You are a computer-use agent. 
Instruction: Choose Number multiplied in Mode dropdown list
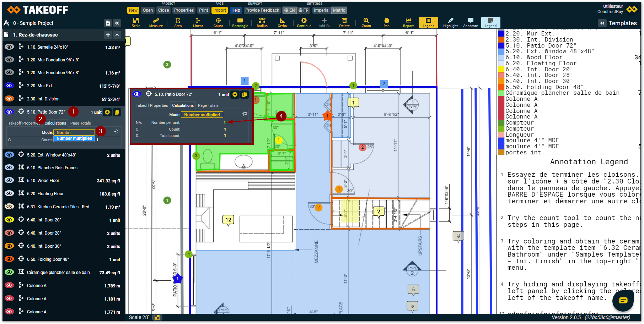click(x=74, y=138)
